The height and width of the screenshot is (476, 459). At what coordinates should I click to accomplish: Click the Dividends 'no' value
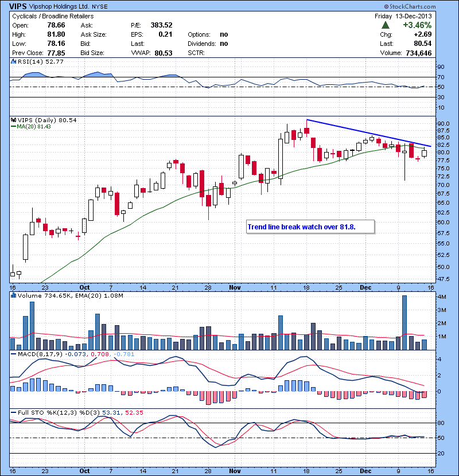[x=224, y=44]
